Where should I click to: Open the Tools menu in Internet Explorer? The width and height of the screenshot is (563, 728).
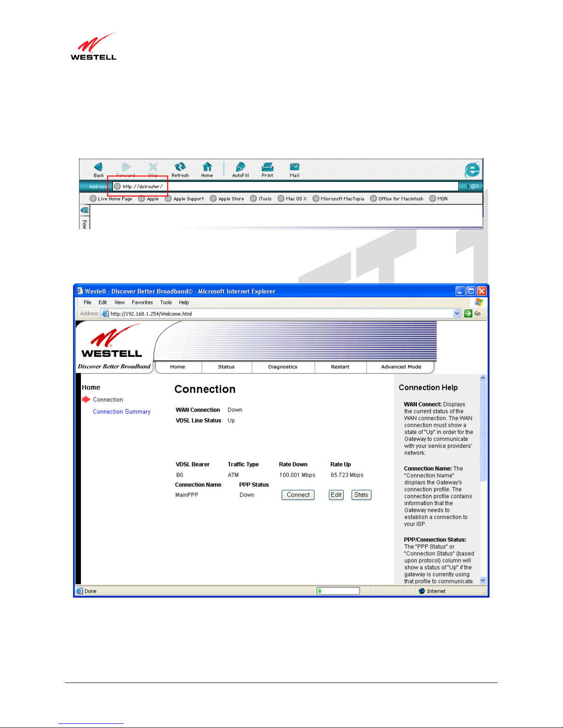point(166,303)
